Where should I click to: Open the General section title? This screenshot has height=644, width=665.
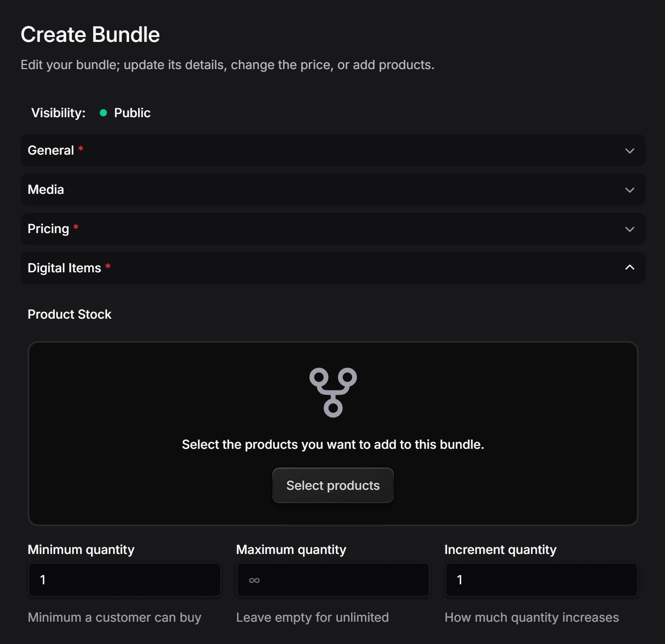click(x=51, y=151)
